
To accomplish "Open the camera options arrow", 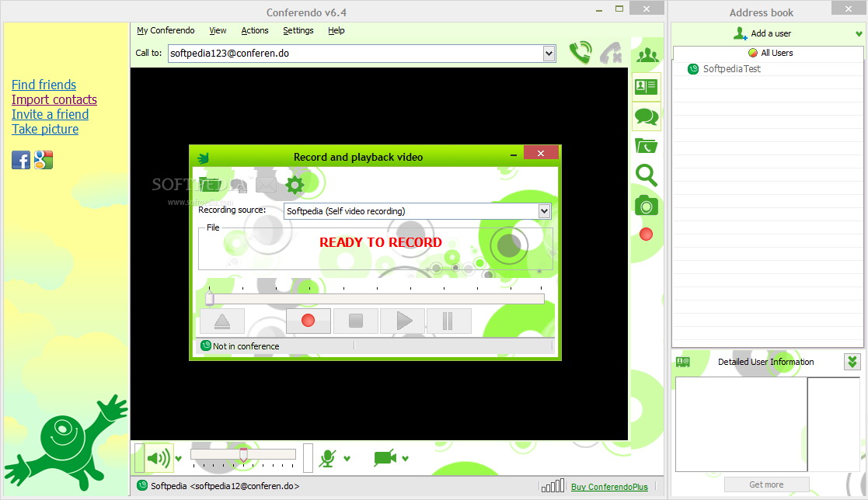I will point(405,459).
